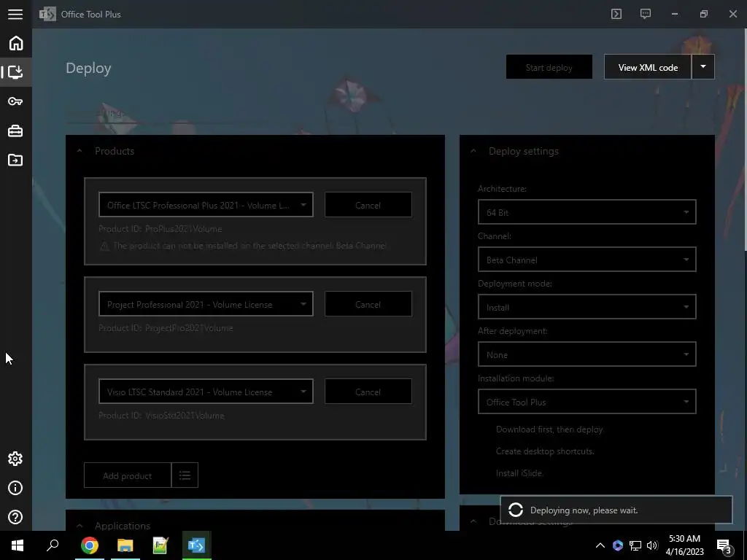747x560 pixels.
Task: Switch to Office Tool Plus taskbar icon
Action: pyautogui.click(x=196, y=545)
